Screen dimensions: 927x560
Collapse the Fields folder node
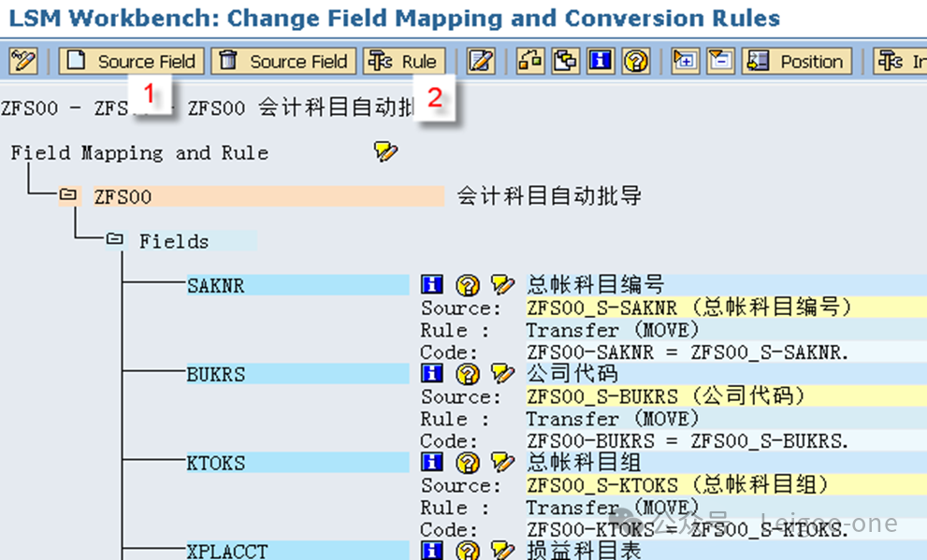point(114,241)
